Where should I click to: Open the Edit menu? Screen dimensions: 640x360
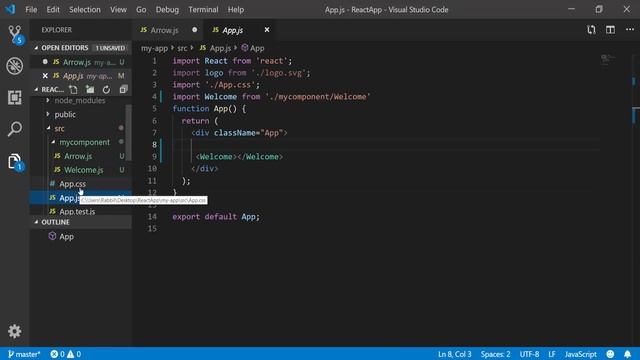tap(53, 9)
